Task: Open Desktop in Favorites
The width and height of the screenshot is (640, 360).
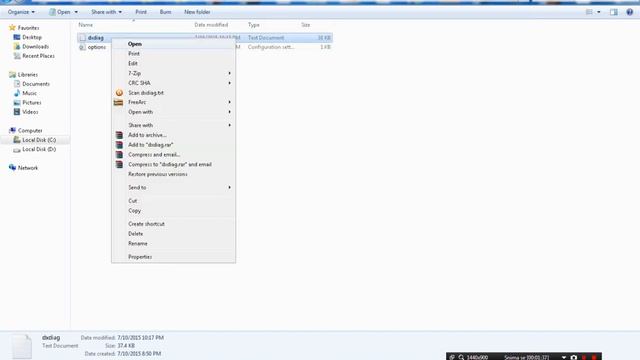Action: [32, 37]
